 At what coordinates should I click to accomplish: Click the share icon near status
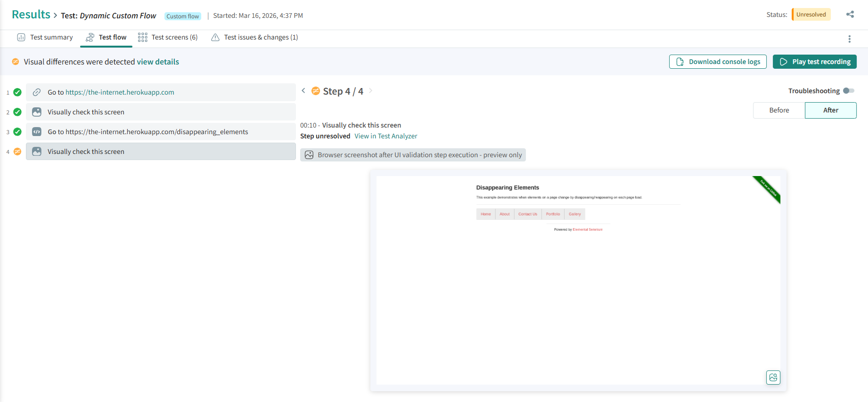coord(850,15)
